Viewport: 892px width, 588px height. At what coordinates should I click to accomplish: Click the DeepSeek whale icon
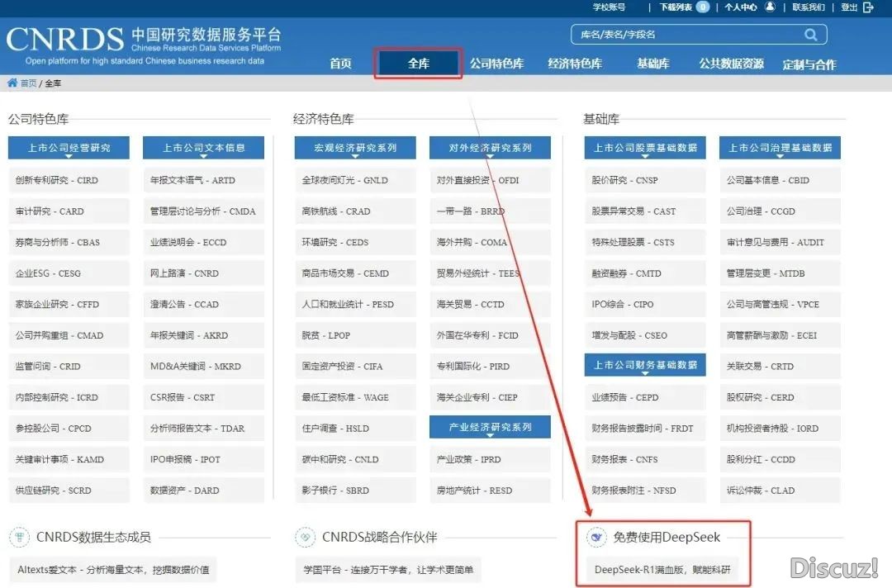[x=596, y=537]
